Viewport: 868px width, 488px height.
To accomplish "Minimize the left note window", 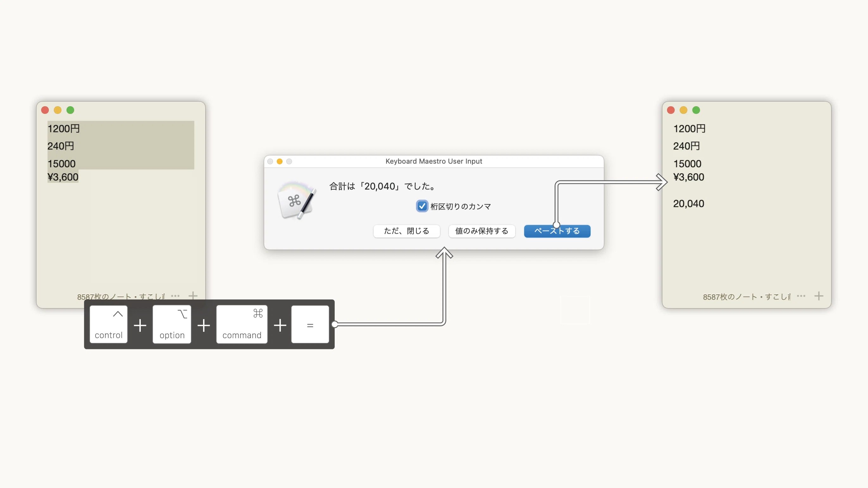I will pos(58,110).
